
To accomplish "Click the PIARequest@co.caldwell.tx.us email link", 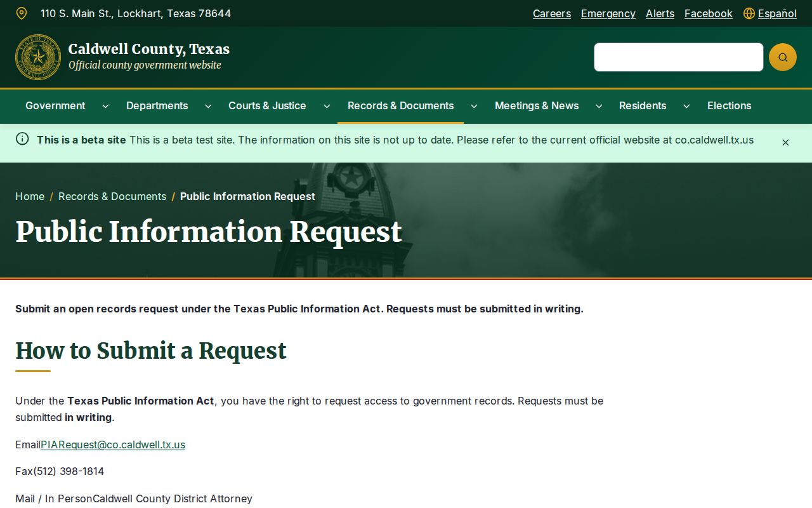I will [113, 444].
